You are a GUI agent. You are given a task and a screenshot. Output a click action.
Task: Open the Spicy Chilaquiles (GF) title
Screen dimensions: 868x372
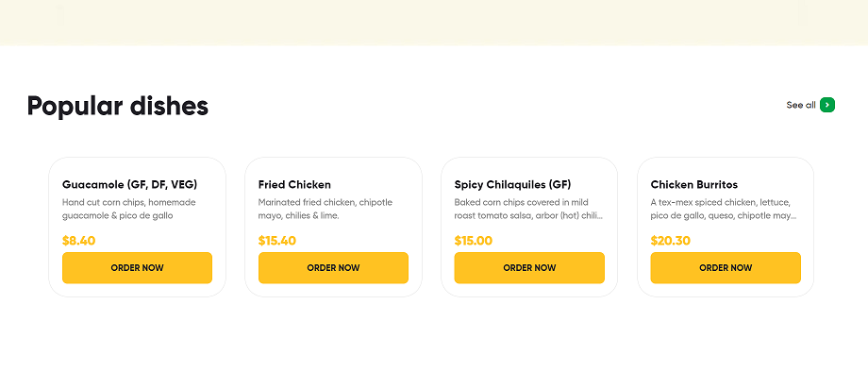512,184
